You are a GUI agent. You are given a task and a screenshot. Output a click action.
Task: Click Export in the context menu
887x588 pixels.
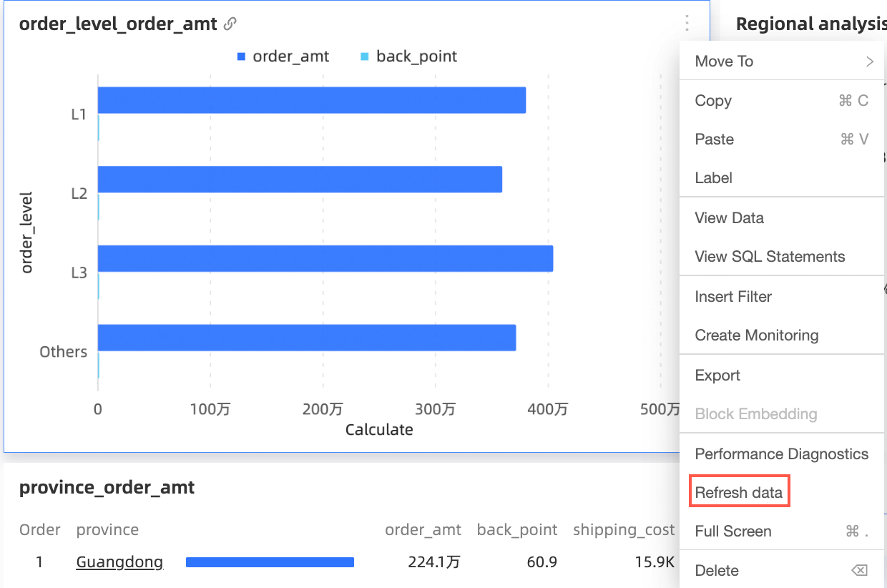pyautogui.click(x=717, y=376)
